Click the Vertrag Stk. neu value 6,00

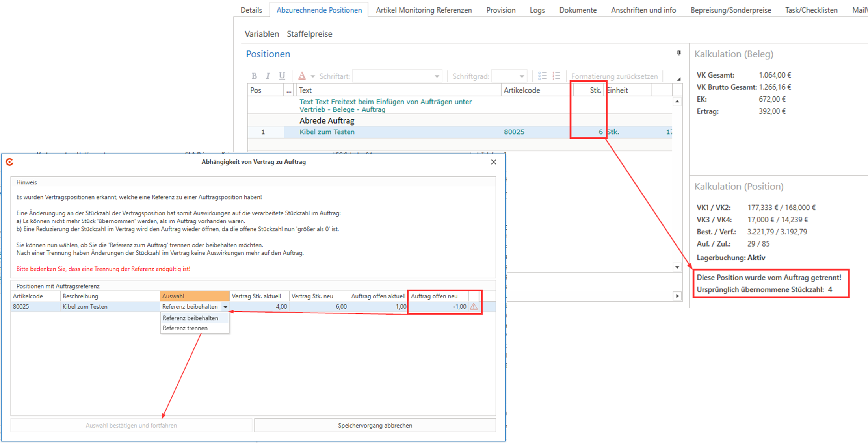pos(341,306)
